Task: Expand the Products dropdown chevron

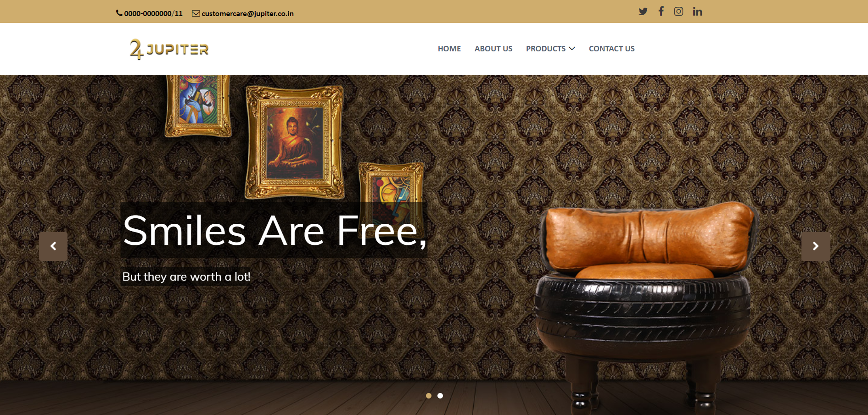Action: pos(572,49)
